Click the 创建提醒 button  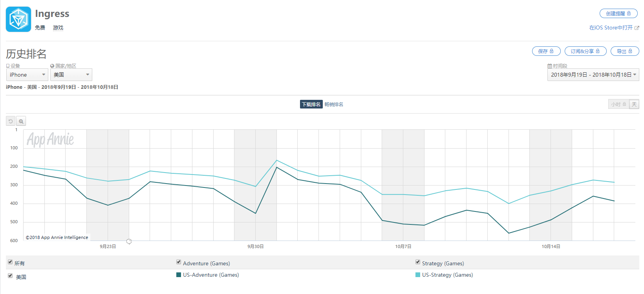point(618,13)
